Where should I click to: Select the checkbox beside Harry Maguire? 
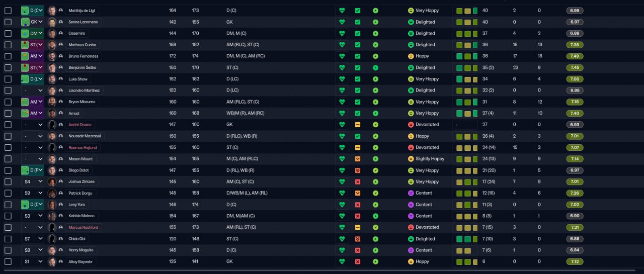[x=8, y=250]
